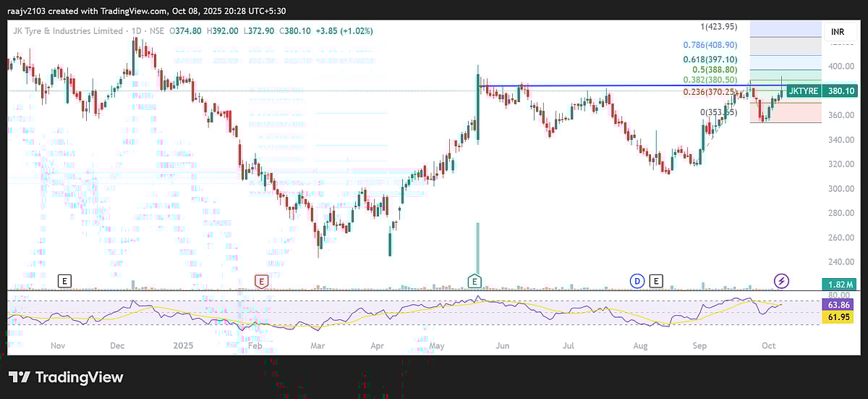
Task: Click the JKTYRE symbol price label
Action: point(802,91)
